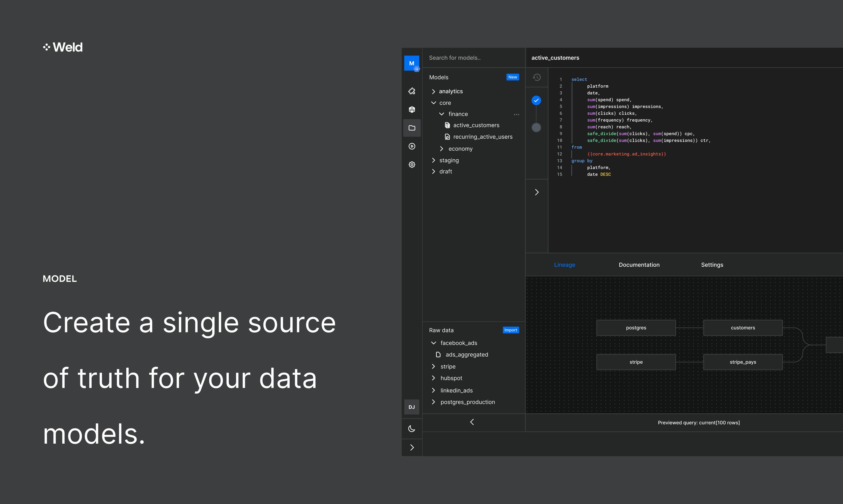The width and height of the screenshot is (843, 504).
Task: Select the postgres lineage node
Action: point(636,328)
